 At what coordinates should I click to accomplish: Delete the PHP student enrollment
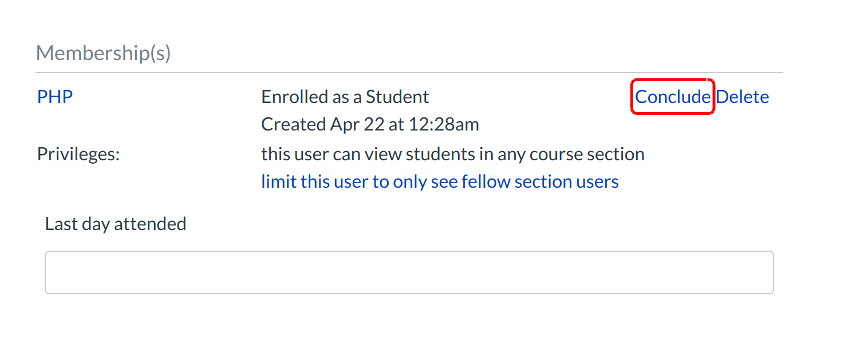click(x=742, y=97)
